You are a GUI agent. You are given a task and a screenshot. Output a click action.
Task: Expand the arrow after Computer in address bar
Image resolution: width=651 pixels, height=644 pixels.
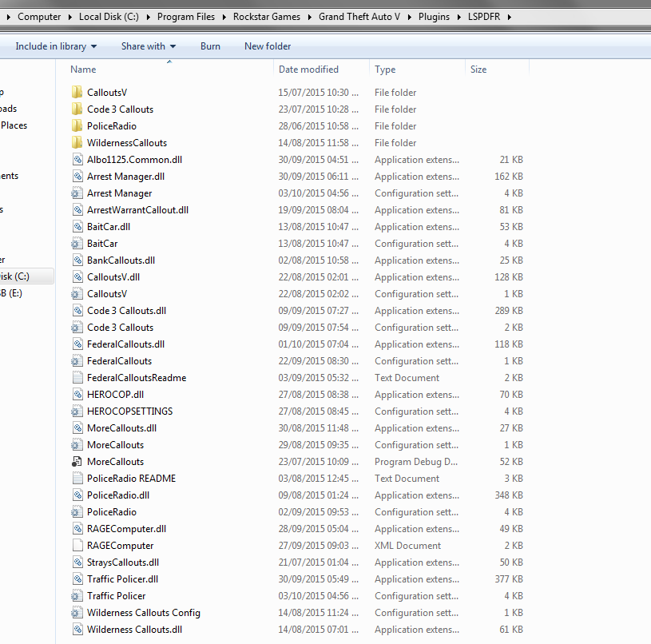pos(69,17)
